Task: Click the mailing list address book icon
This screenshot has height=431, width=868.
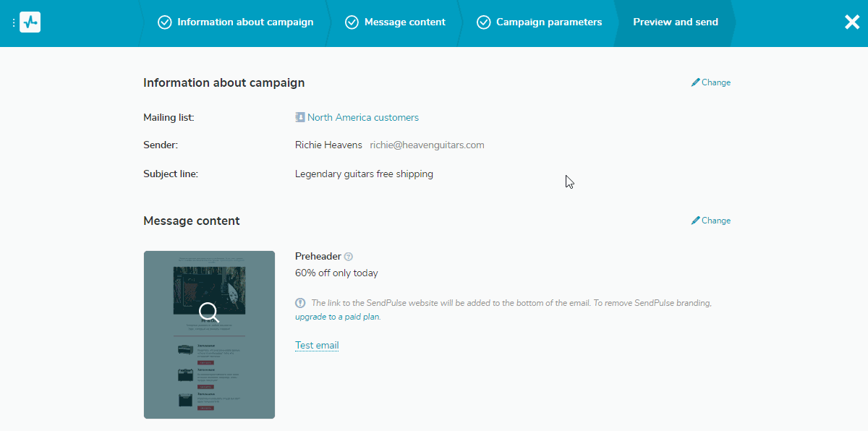Action: click(x=300, y=117)
